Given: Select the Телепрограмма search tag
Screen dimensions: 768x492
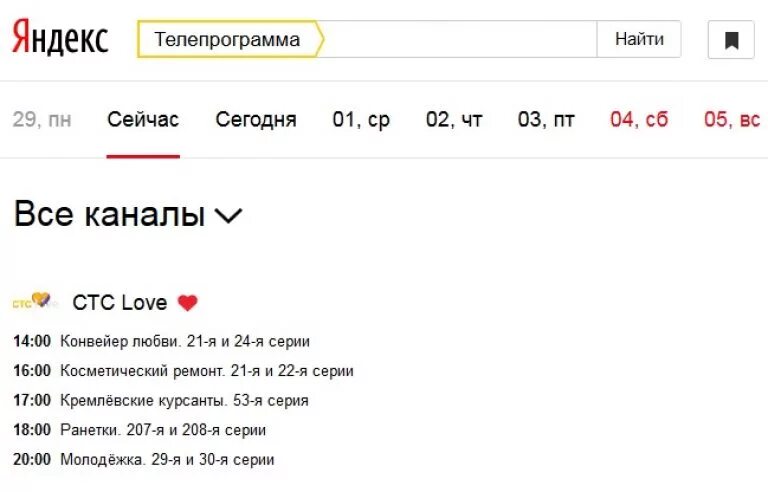Looking at the screenshot, I should 230,39.
